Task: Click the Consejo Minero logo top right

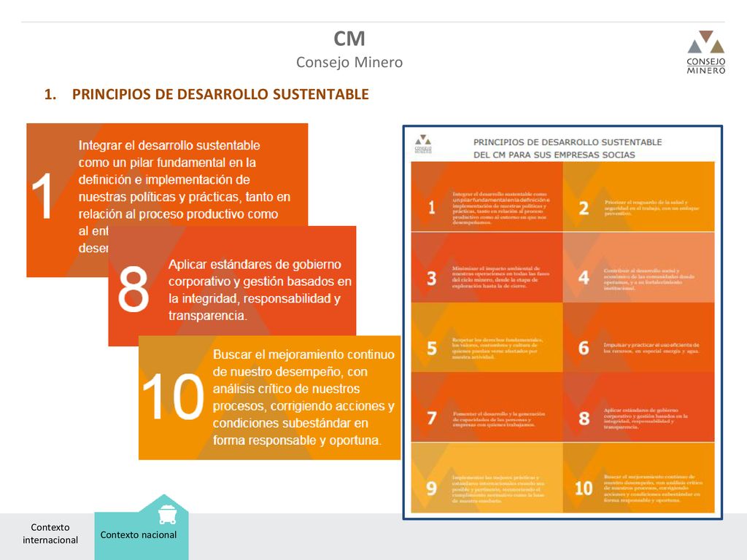Action: click(x=706, y=52)
